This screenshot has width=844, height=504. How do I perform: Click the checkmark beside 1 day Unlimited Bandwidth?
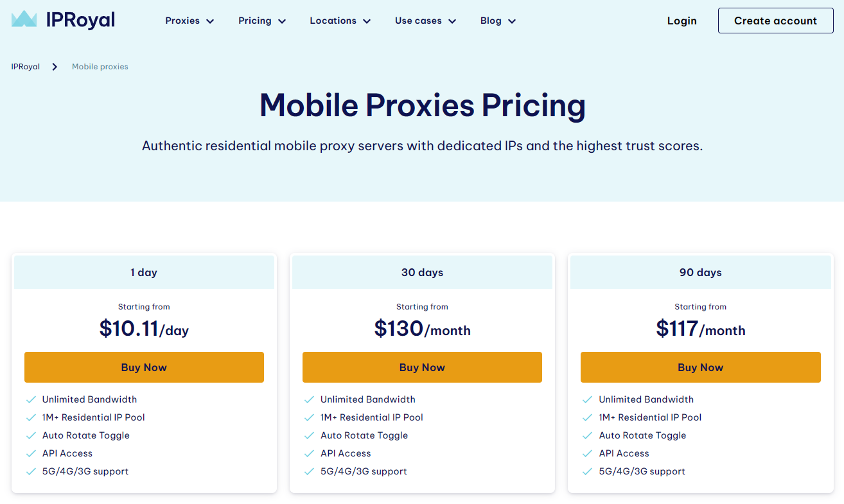tap(31, 399)
